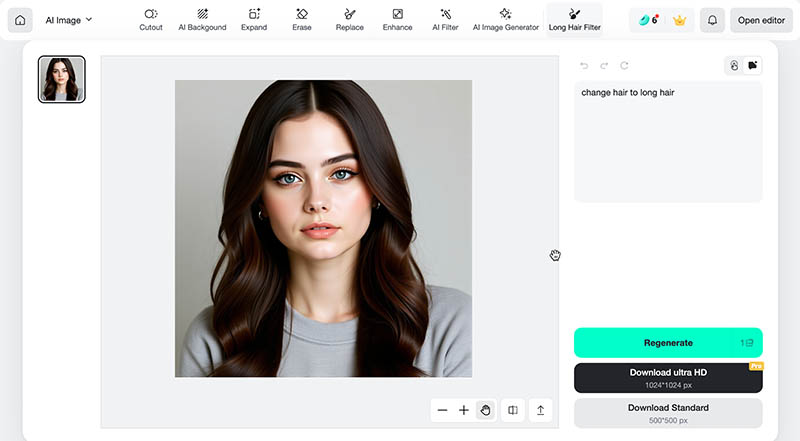Viewport: 800px width, 441px height.
Task: Open the Replace tool
Action: pyautogui.click(x=350, y=19)
